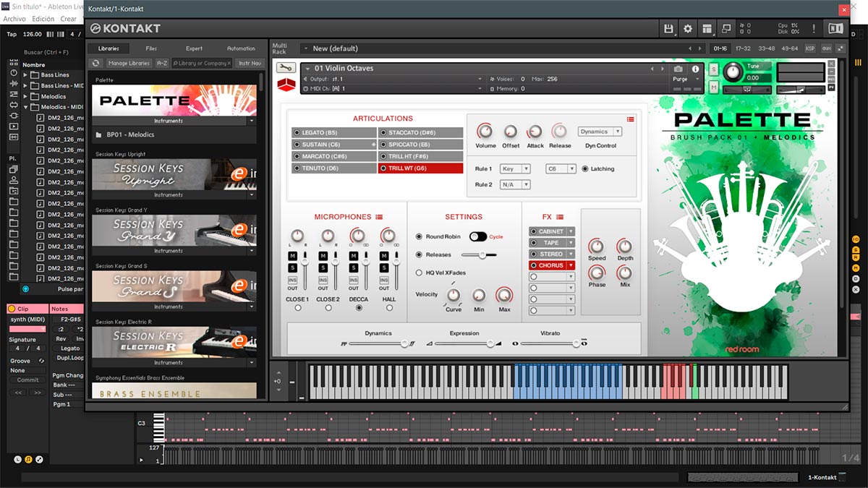Image resolution: width=868 pixels, height=488 pixels.
Task: Click the INS button on CLOSE 2 channel
Action: click(323, 280)
